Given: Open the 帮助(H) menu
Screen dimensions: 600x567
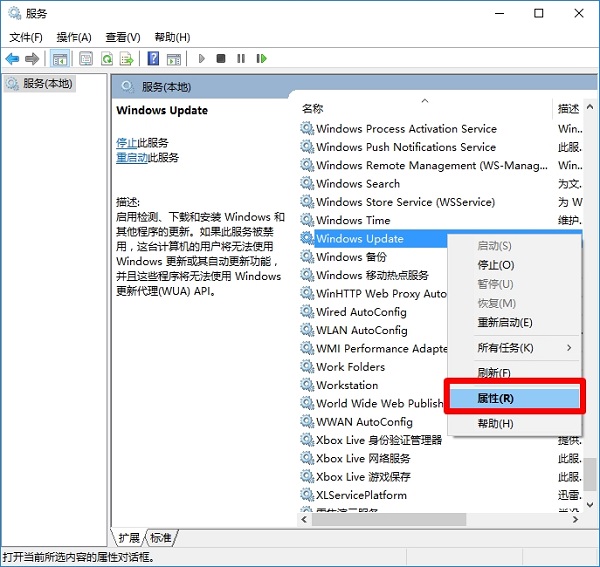Looking at the screenshot, I should (x=172, y=37).
